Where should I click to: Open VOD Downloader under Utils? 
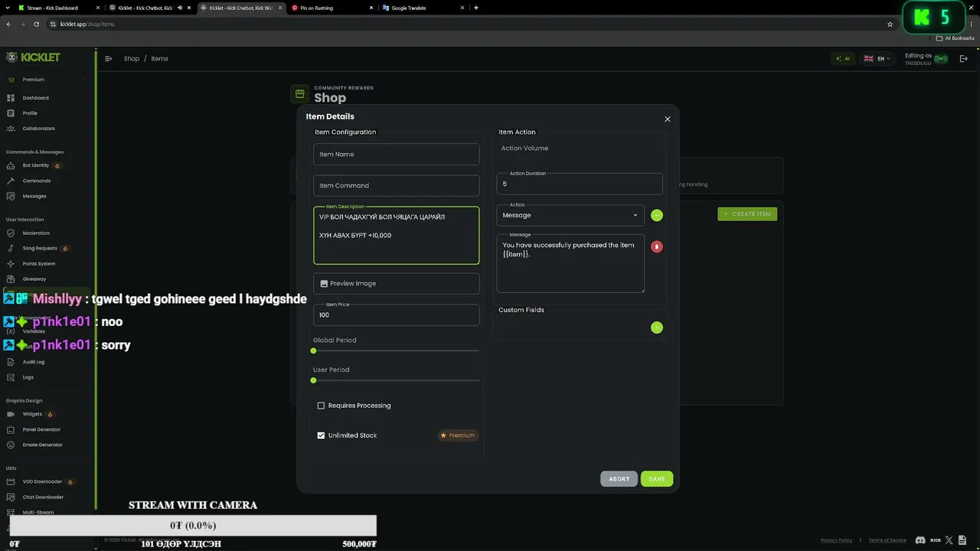42,481
